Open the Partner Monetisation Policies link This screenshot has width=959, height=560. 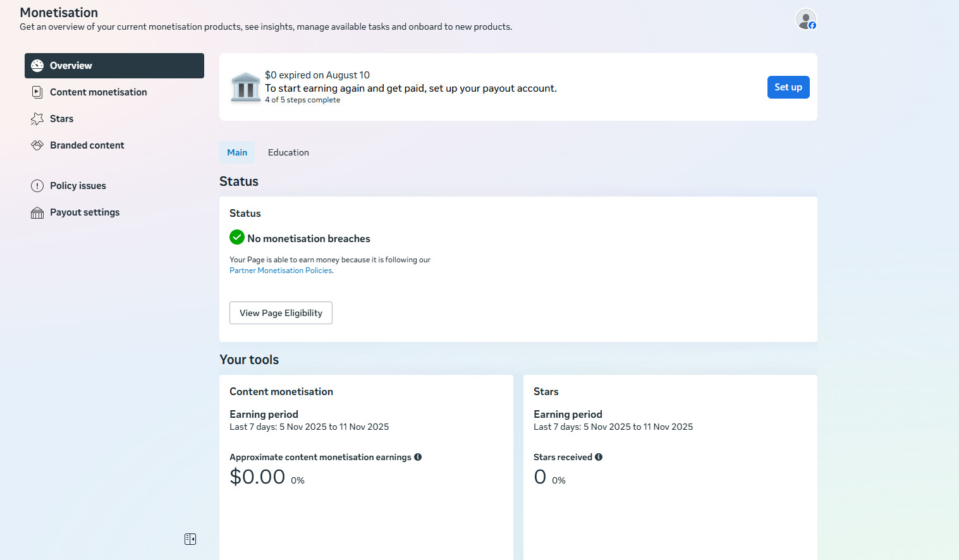click(x=281, y=271)
